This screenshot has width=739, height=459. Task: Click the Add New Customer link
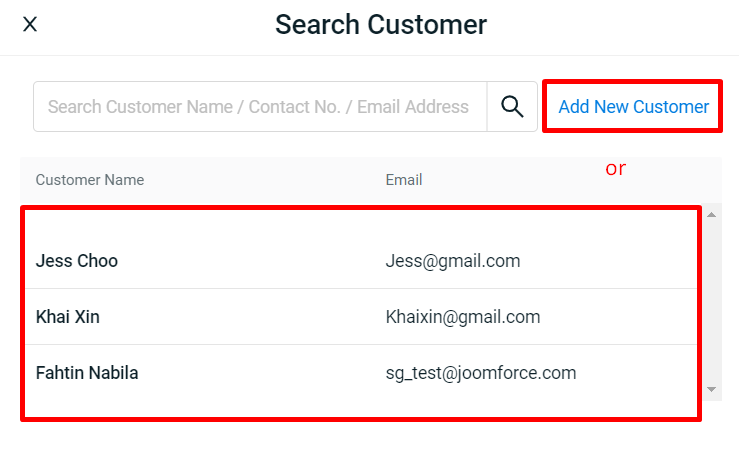[633, 107]
